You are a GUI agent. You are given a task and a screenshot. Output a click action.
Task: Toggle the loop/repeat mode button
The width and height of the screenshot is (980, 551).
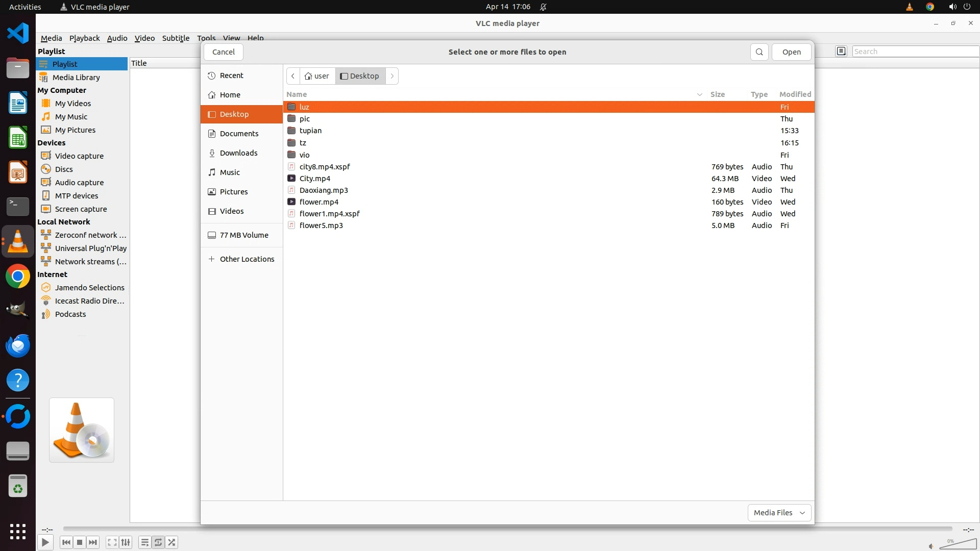[x=158, y=542]
